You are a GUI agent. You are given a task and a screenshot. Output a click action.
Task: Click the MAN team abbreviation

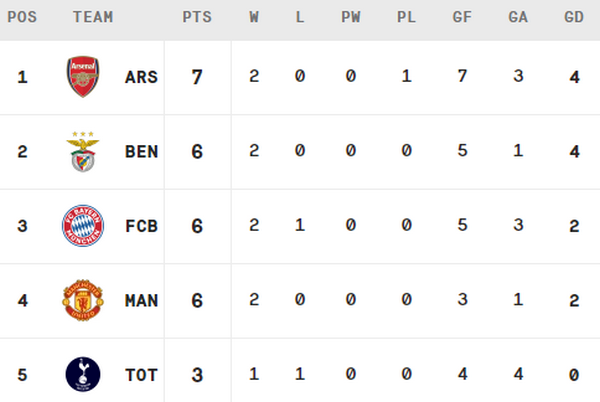(142, 300)
